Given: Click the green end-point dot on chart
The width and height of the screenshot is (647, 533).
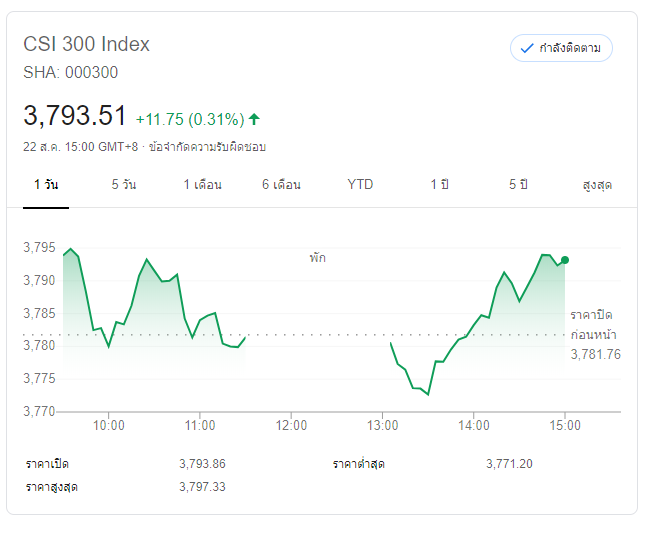Looking at the screenshot, I should [x=565, y=260].
